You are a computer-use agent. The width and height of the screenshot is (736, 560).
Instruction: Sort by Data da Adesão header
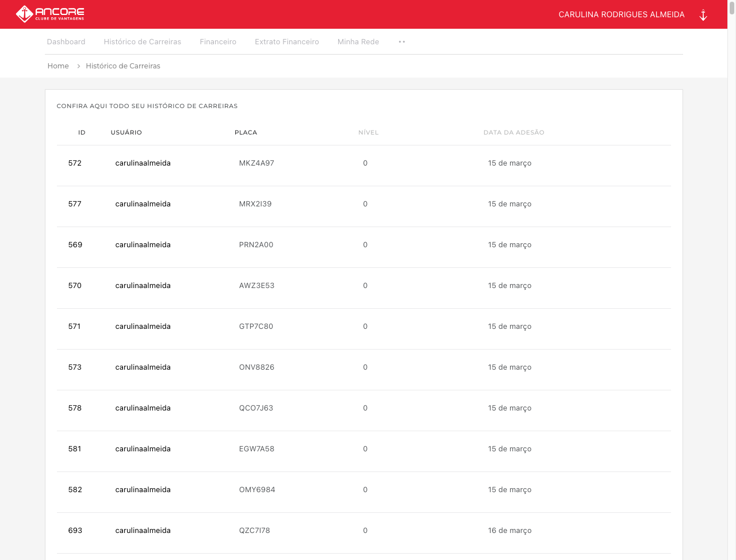tap(513, 133)
